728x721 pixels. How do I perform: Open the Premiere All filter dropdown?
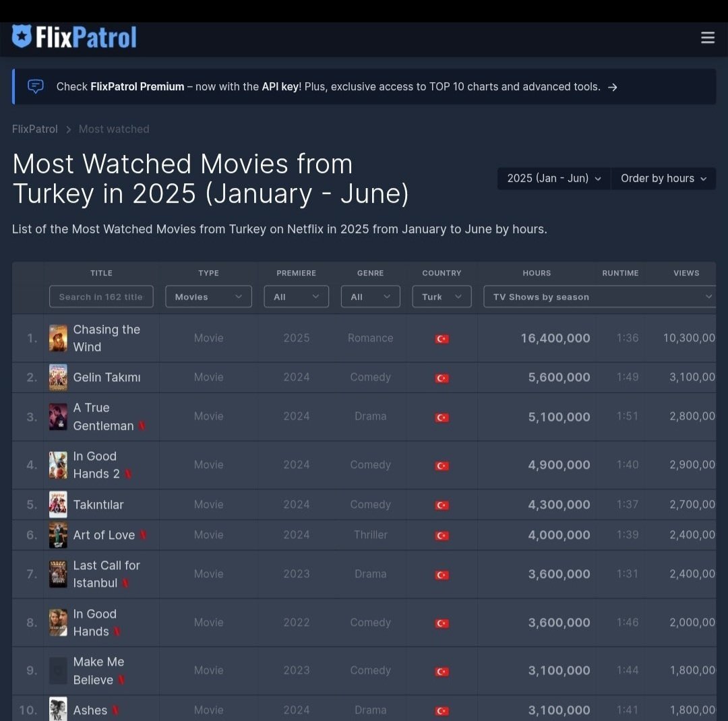296,296
